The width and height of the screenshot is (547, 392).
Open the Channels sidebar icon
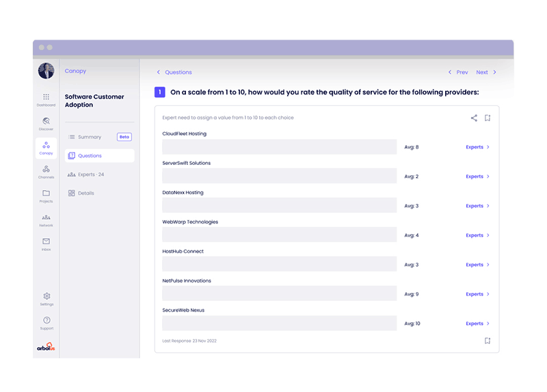46,169
